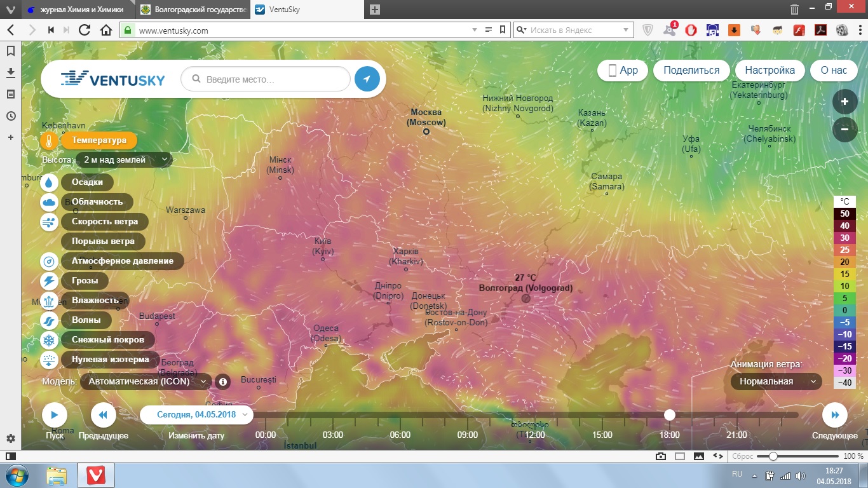Click the geolocation arrow button
Screen dimensions: 868x488
click(367, 79)
